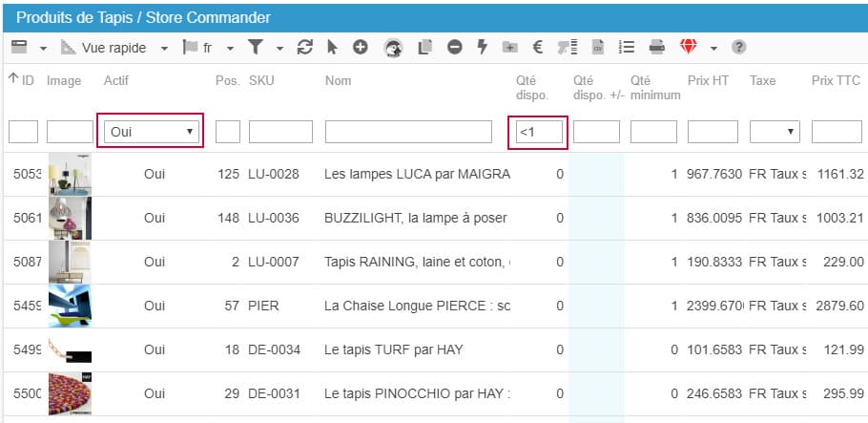Expand the Vue rapide view dropdown
Viewport: 868px width, 423px height.
(x=164, y=47)
